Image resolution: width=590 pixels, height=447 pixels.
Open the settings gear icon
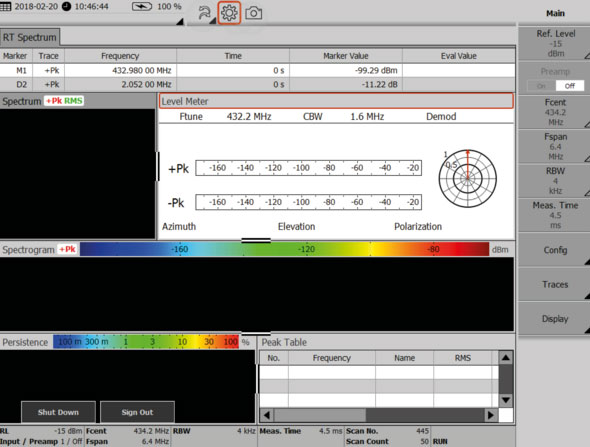(229, 13)
